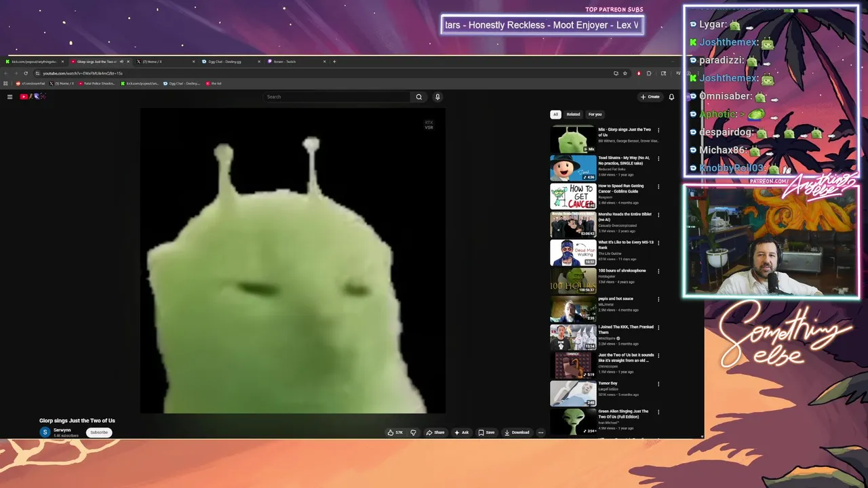Reload the page with browser refresh icon
Image resolution: width=868 pixels, height=488 pixels.
click(26, 73)
